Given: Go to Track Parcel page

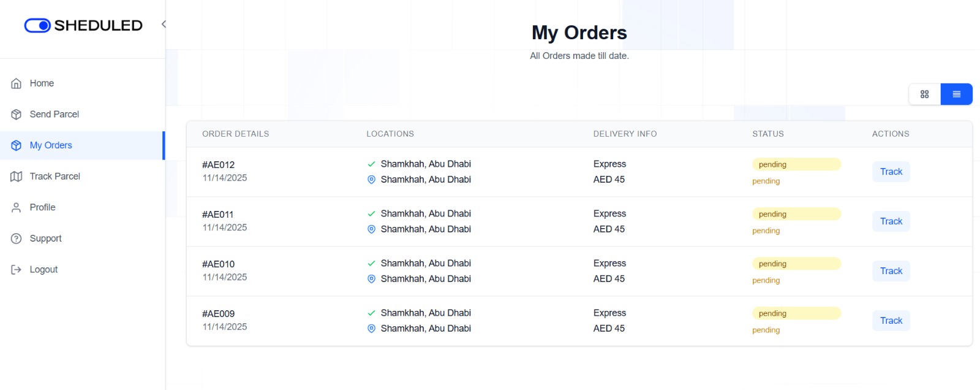Looking at the screenshot, I should tap(55, 177).
